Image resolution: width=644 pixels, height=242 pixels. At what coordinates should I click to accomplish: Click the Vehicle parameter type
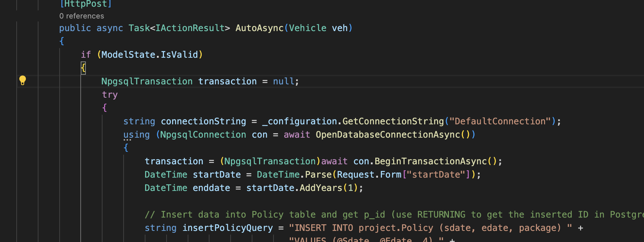[307, 28]
